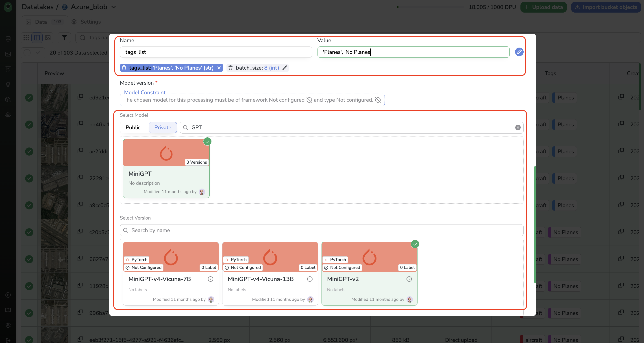The width and height of the screenshot is (644, 343).
Task: Copy ID of row c20b3c2
Action: pyautogui.click(x=80, y=231)
